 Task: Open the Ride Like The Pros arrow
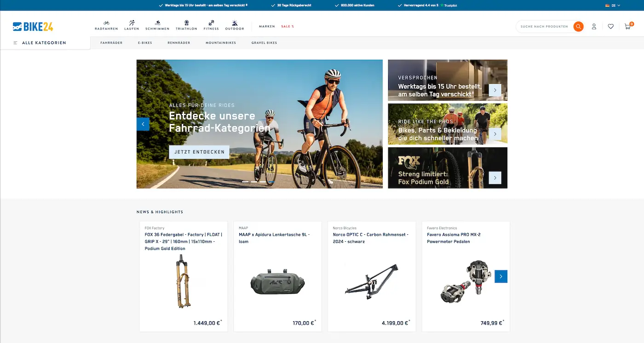pos(495,134)
